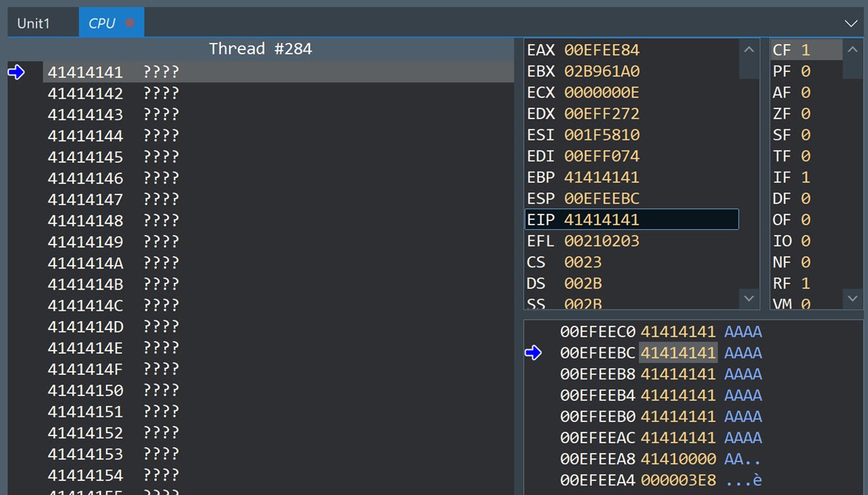Select disassembly row 41414144
Screen dimensions: 868x495
coord(278,136)
